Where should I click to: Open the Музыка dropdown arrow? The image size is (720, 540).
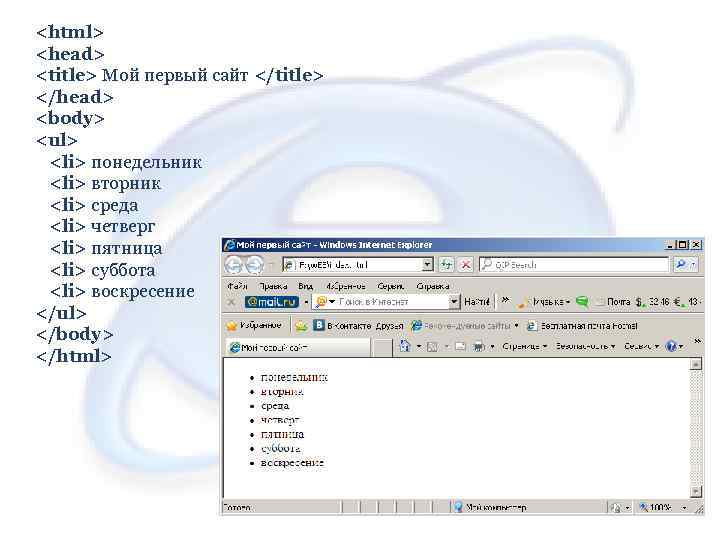(568, 302)
